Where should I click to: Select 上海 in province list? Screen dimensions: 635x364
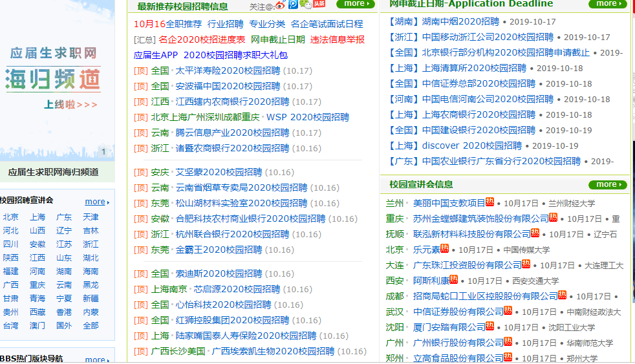(x=38, y=217)
